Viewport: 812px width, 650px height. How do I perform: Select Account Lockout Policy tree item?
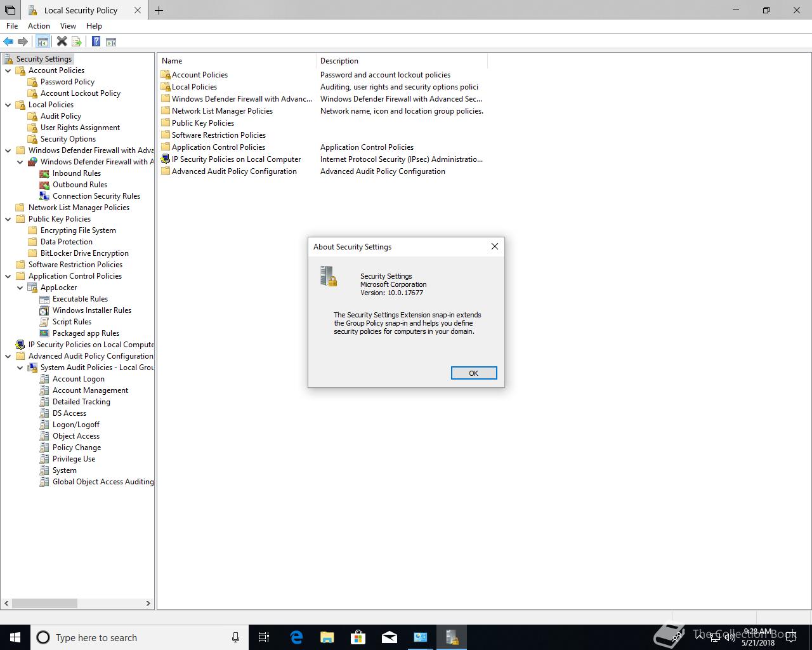(81, 93)
